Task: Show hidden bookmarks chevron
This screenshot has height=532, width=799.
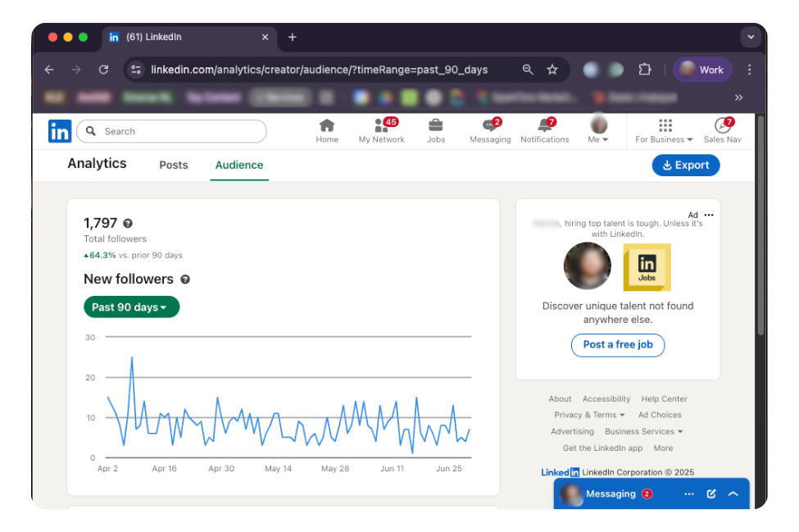Action: coord(739,98)
